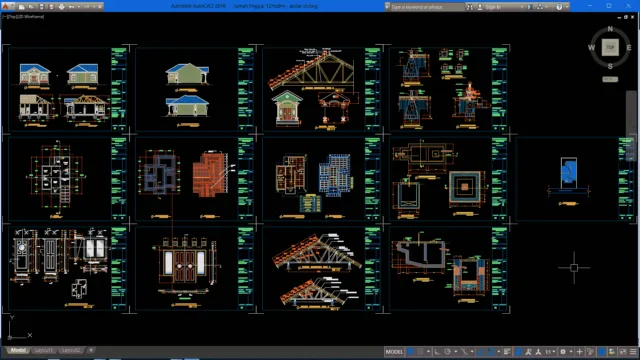The width and height of the screenshot is (640, 360).
Task: Click the Clean Screen icon in status bar
Action: (x=623, y=351)
